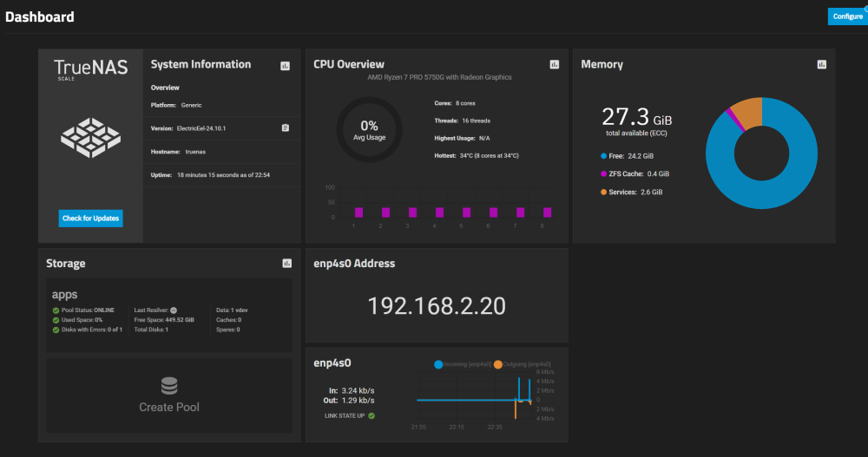868x457 pixels.
Task: Toggle the Outgoing [enp4s0] legend marker
Action: tap(498, 364)
